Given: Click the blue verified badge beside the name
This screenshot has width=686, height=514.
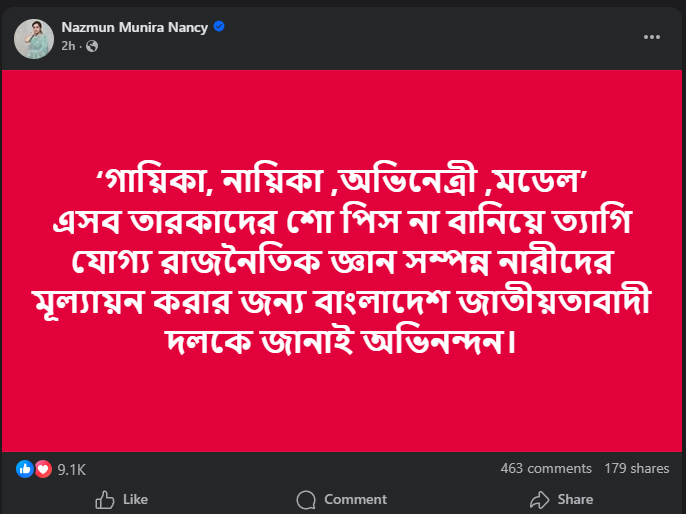Looking at the screenshot, I should click(x=219, y=27).
